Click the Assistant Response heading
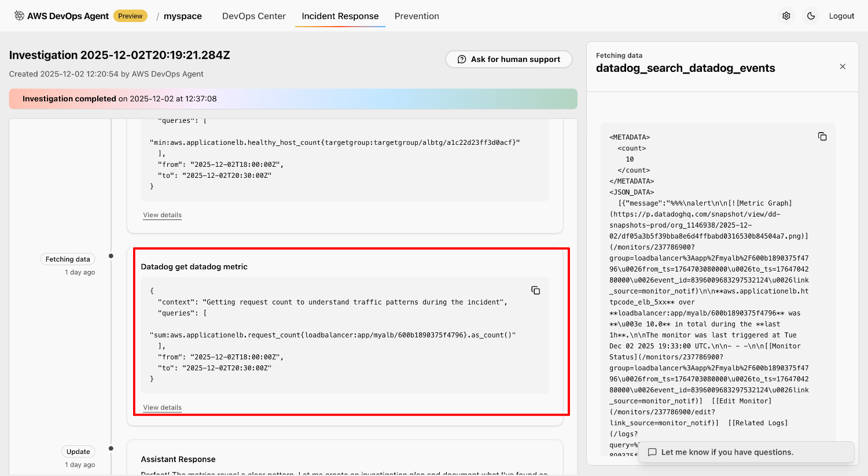This screenshot has width=868, height=476. point(178,459)
